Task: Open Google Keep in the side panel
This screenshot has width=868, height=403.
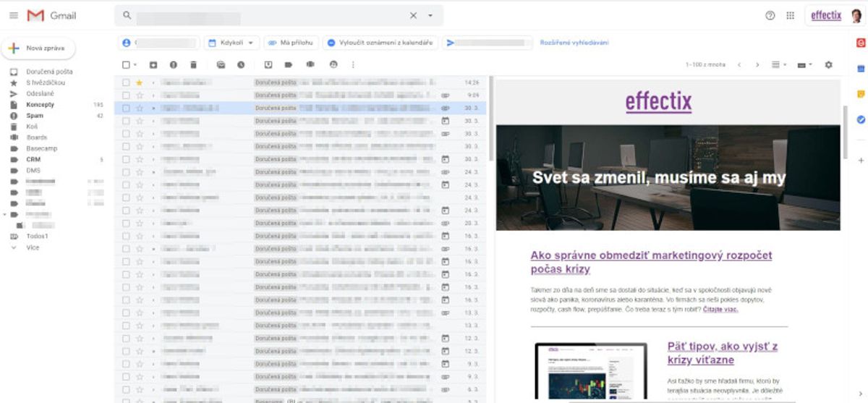Action: (x=861, y=94)
